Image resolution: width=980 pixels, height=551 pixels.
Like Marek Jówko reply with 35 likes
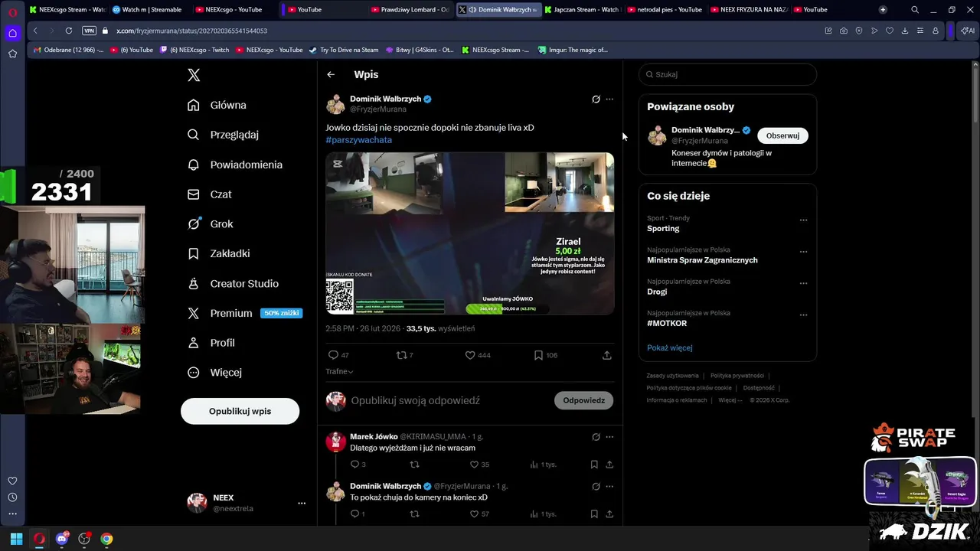[x=479, y=465]
